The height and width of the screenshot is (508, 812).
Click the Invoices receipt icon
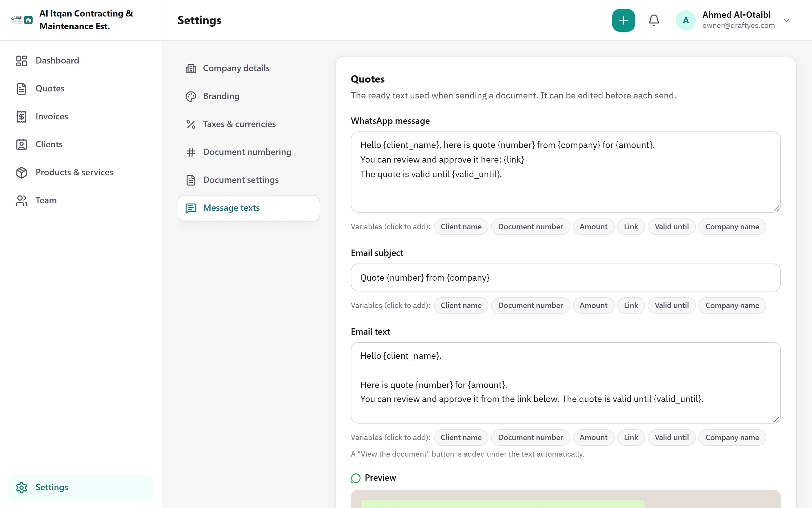pos(22,117)
